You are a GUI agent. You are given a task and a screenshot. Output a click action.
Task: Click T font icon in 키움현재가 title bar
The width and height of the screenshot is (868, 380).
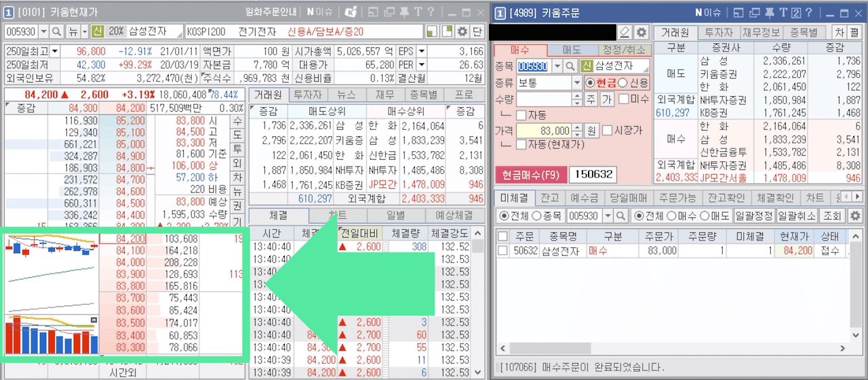click(418, 12)
